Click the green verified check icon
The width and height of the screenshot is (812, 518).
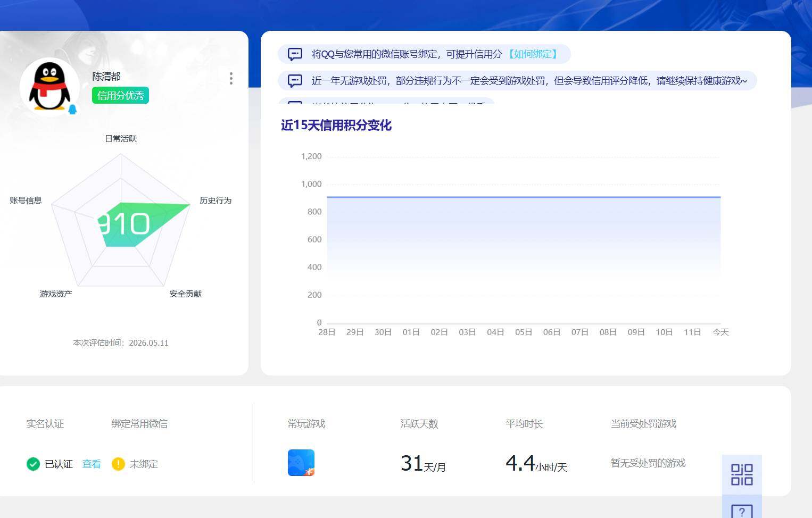pos(33,464)
